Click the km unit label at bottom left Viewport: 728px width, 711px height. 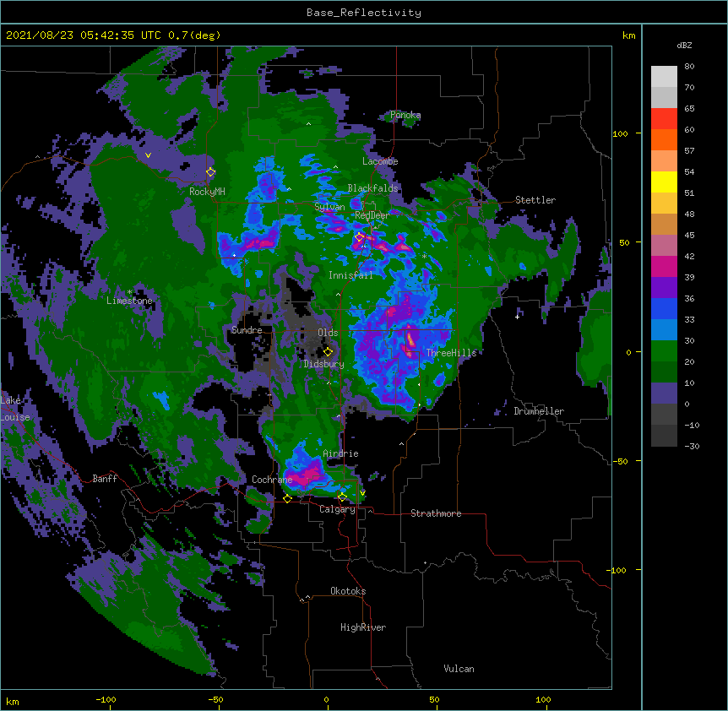[x=12, y=701]
